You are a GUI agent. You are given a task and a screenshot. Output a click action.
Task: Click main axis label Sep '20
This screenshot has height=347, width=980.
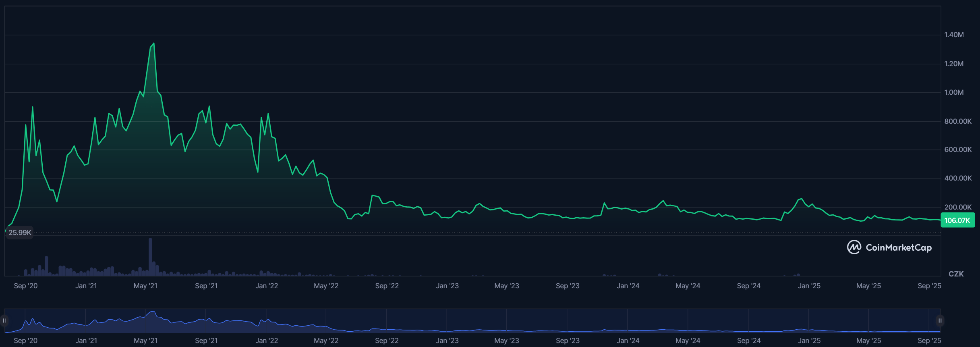(x=25, y=286)
